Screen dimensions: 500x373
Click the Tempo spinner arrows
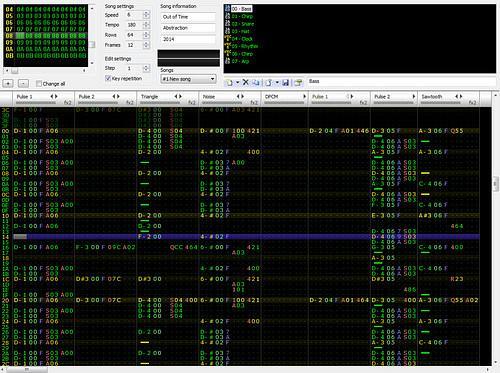point(146,25)
